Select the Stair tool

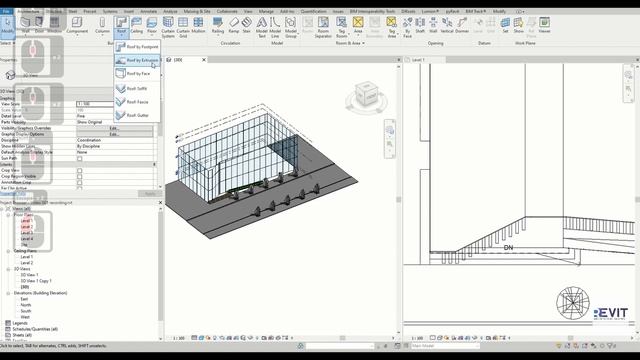[x=247, y=25]
